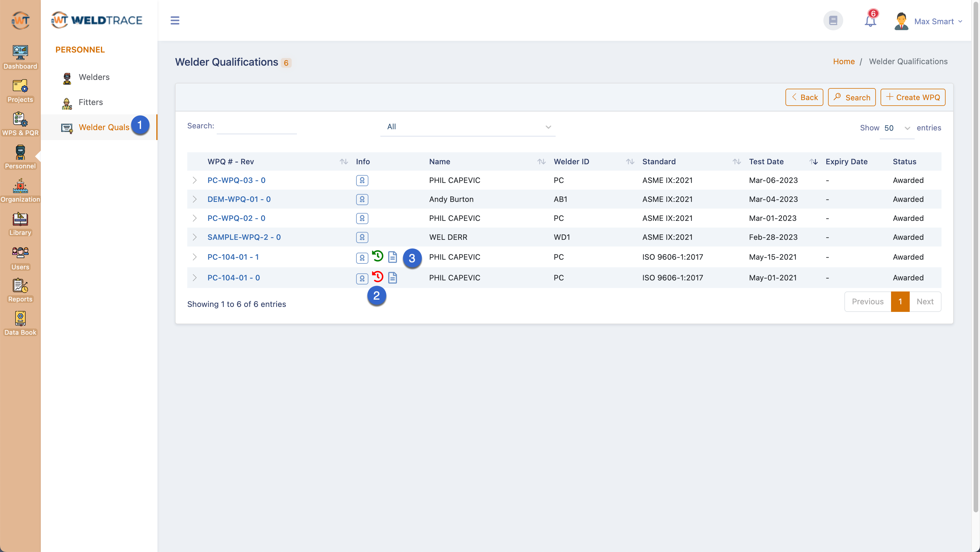Open certificate info icon for SAMPLE-WPQ-2
Screen dimensions: 980x552
[x=362, y=237]
